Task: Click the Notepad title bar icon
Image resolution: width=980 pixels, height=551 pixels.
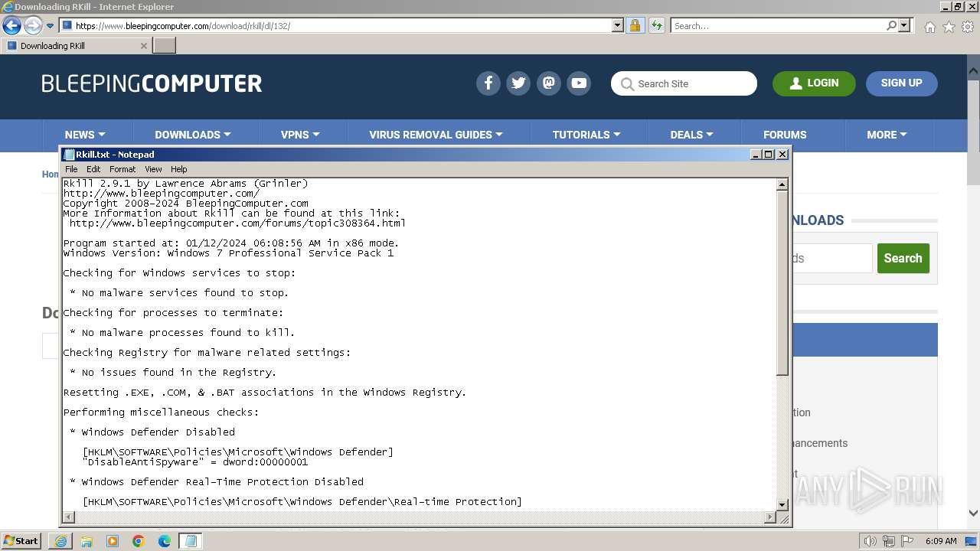Action: point(70,155)
